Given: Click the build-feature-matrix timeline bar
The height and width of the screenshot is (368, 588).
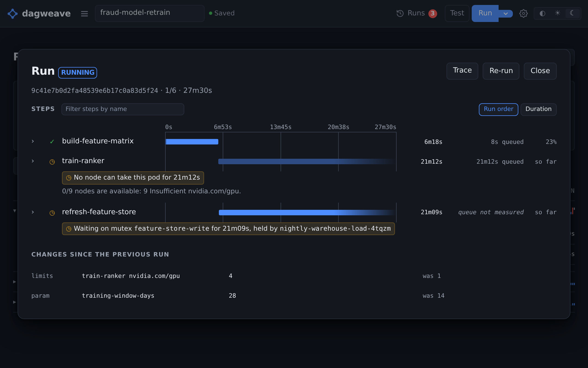Looking at the screenshot, I should (x=192, y=142).
